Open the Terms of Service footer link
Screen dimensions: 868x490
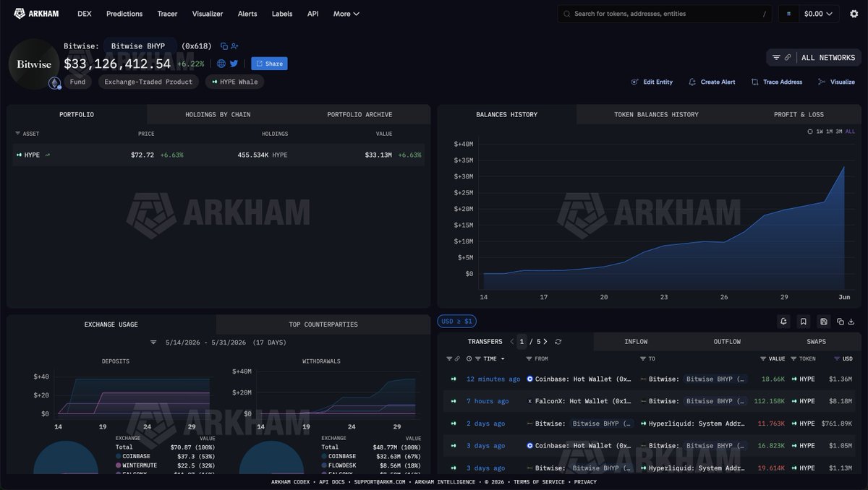540,482
